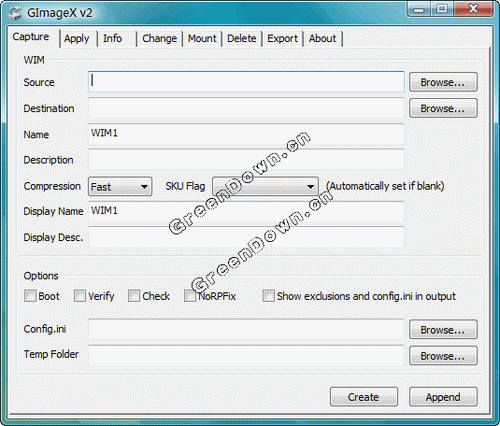
Task: Enable the NoRPFix checkbox
Action: (x=190, y=296)
